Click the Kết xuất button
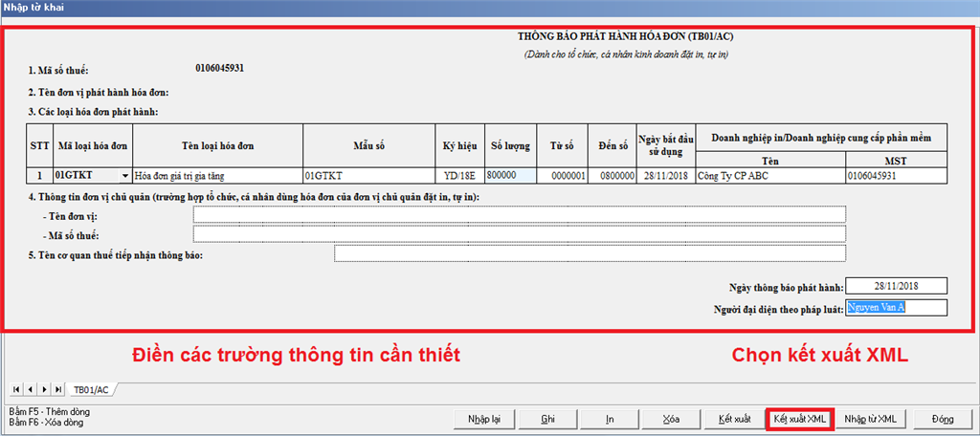This screenshot has height=436, width=980. point(734,419)
